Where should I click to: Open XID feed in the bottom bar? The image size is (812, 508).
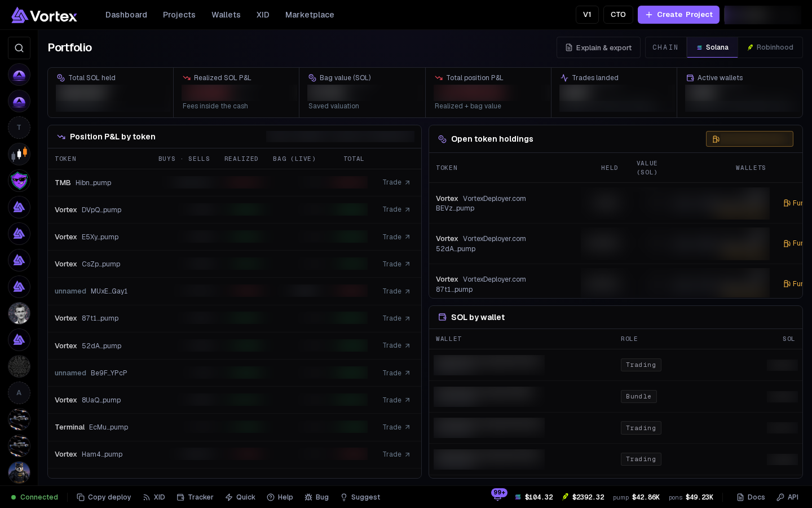tap(154, 497)
